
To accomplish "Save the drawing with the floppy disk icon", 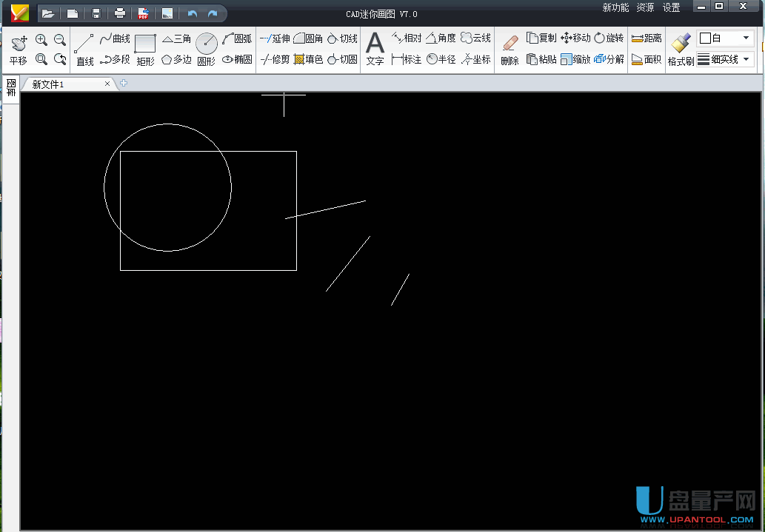I will click(x=96, y=13).
